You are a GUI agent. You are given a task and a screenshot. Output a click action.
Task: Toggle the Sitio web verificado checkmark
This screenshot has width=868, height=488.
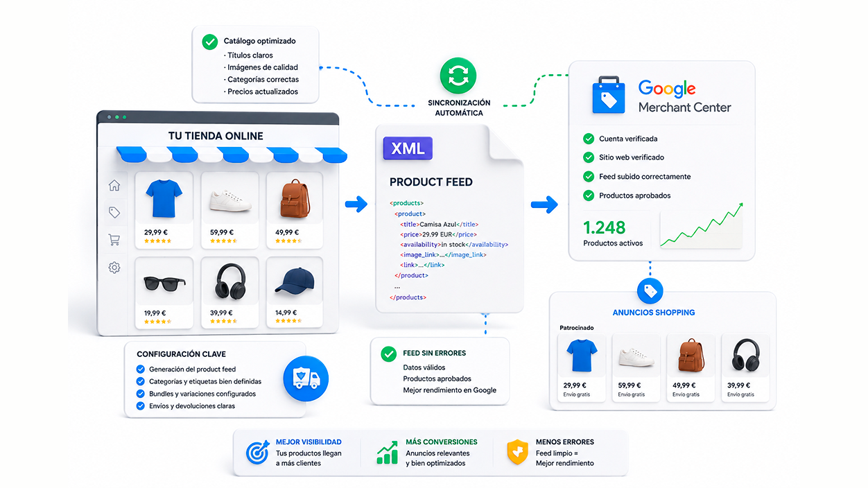(589, 157)
